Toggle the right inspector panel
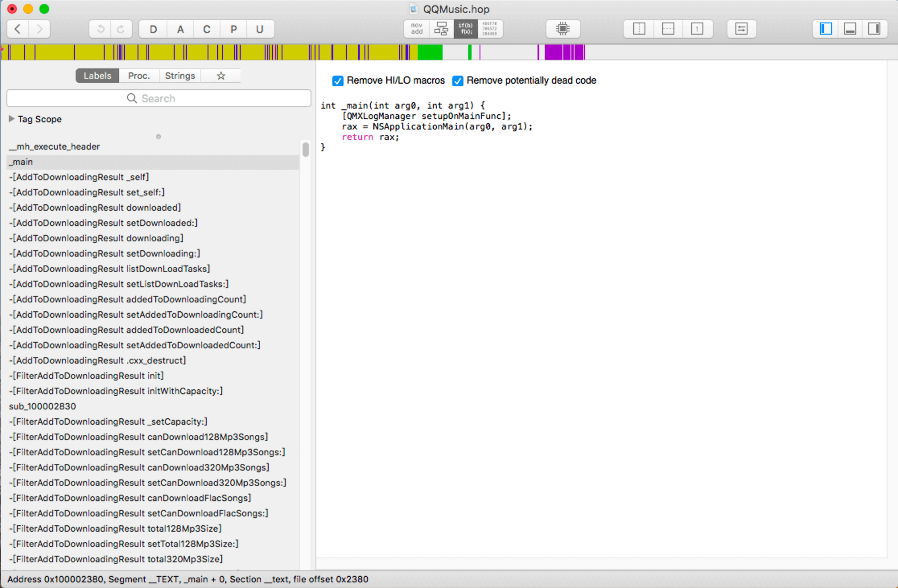This screenshot has width=898, height=588. click(874, 29)
